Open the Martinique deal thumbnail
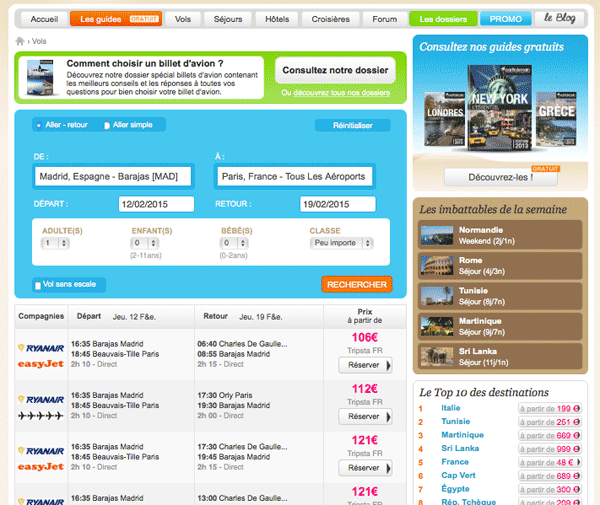The width and height of the screenshot is (600, 505). click(x=437, y=326)
